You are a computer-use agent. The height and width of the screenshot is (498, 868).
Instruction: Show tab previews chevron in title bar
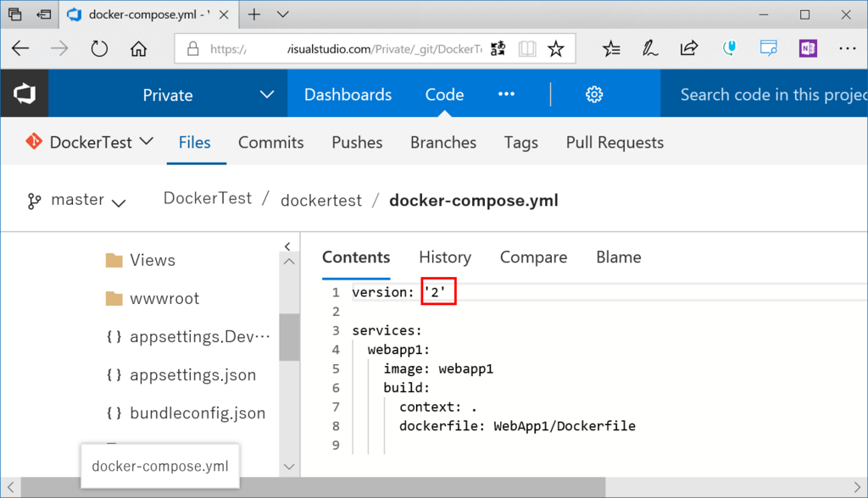point(283,14)
